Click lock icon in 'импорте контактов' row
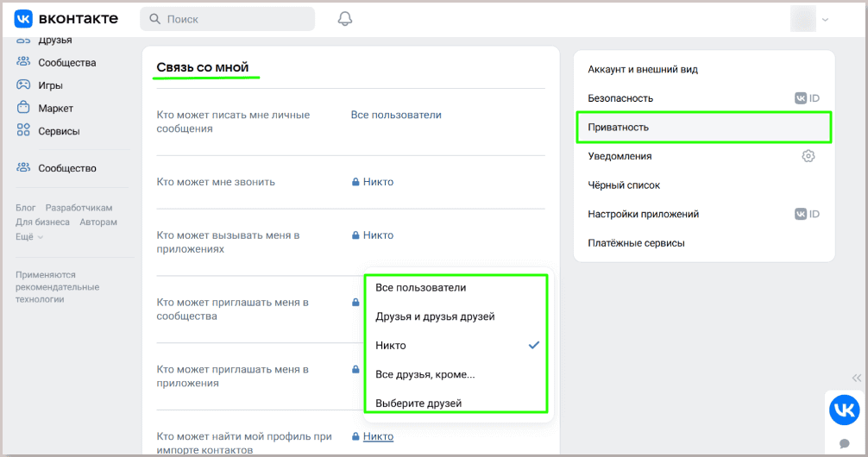The width and height of the screenshot is (868, 457). pos(355,436)
